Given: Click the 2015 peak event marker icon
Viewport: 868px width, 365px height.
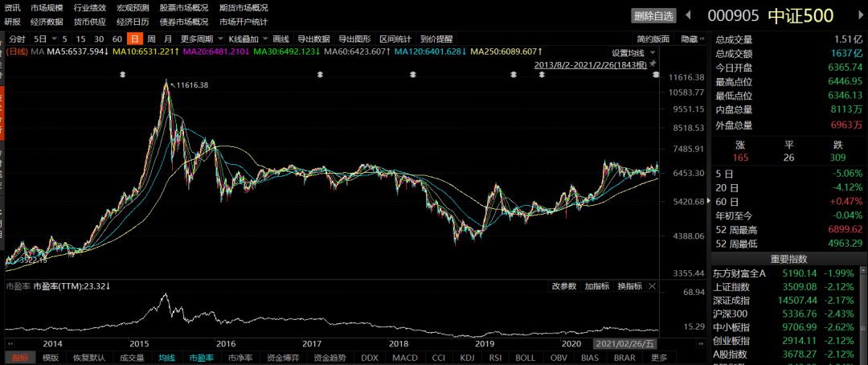Looking at the screenshot, I should pos(123,74).
